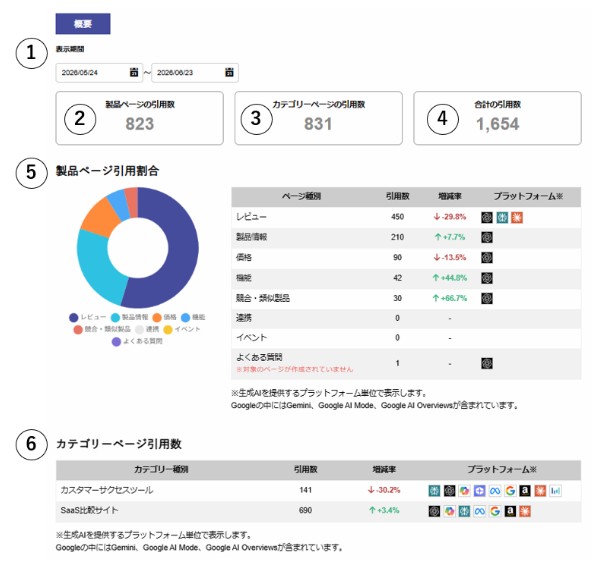Click Amazon icon in カスタマーサクセスツール row
This screenshot has width=601, height=565.
coord(525,491)
